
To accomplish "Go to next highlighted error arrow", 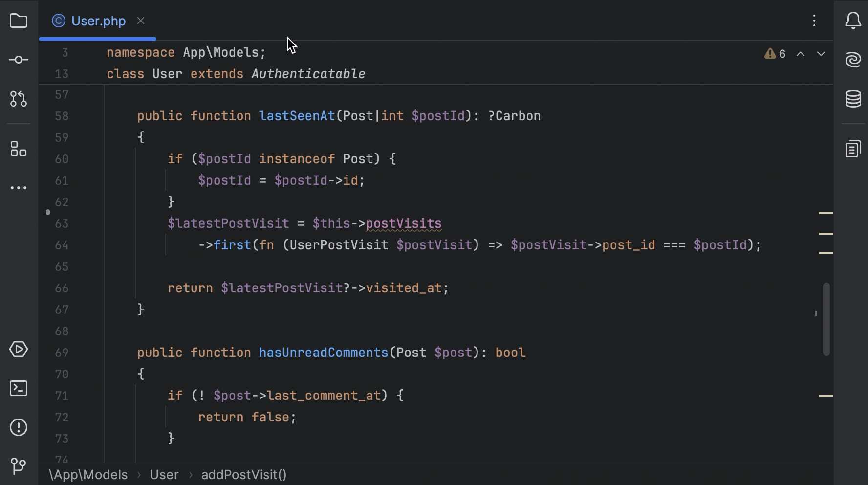I will pyautogui.click(x=821, y=54).
